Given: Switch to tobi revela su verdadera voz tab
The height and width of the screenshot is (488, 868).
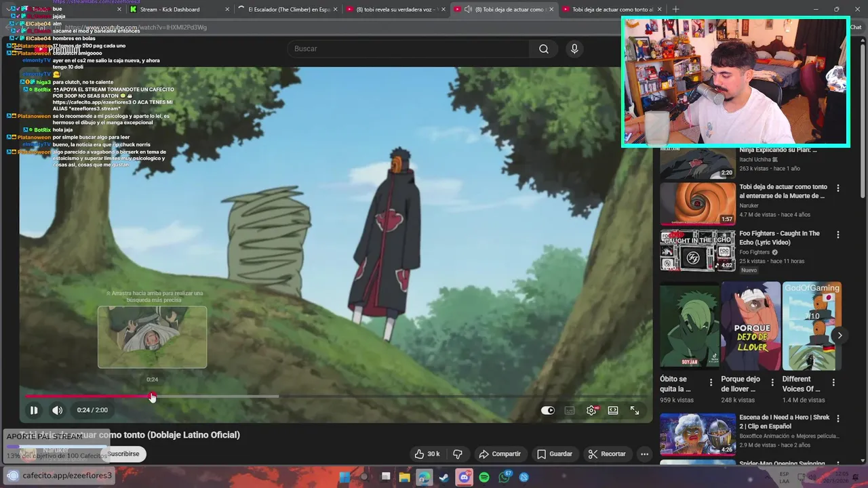Looking at the screenshot, I should (x=397, y=9).
